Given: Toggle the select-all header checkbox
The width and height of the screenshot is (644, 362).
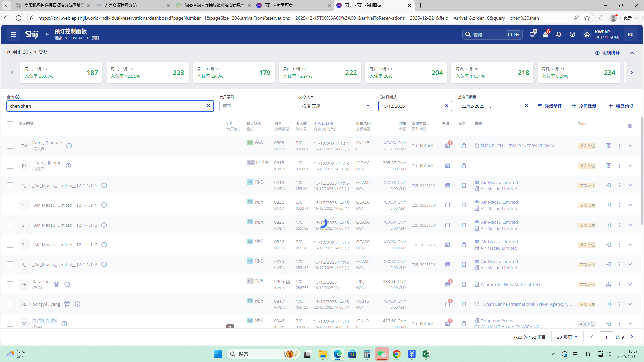Looking at the screenshot, I should (x=10, y=124).
